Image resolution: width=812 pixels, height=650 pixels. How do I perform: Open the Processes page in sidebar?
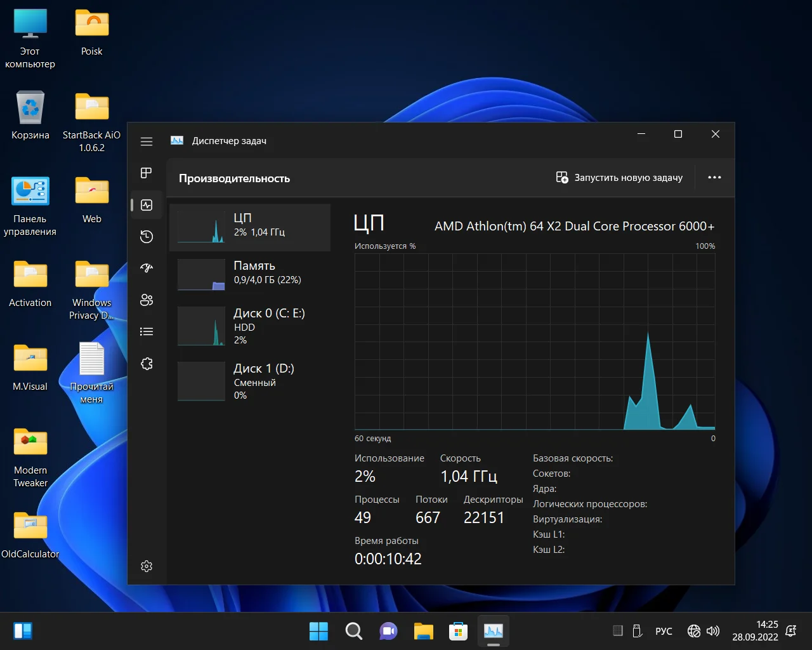pos(147,173)
